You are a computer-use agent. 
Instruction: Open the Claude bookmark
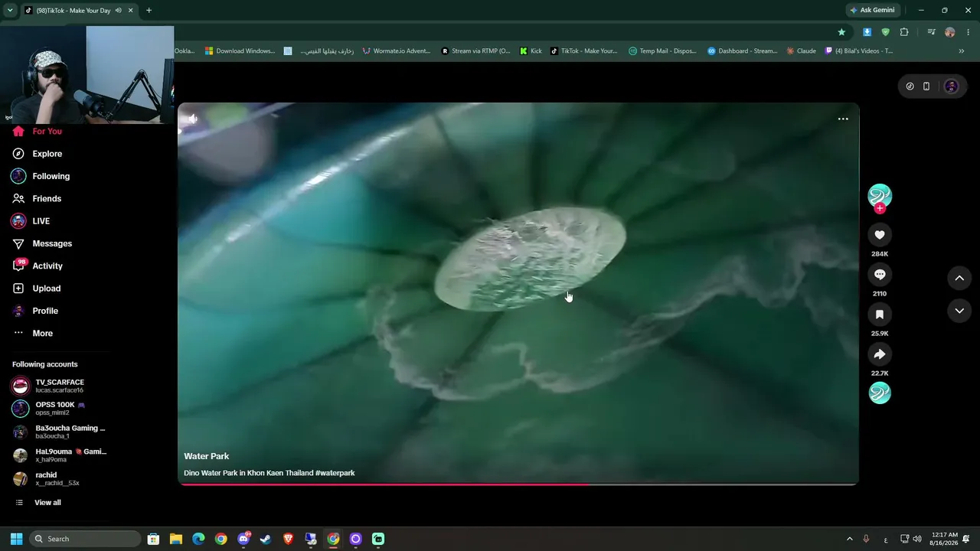coord(802,51)
